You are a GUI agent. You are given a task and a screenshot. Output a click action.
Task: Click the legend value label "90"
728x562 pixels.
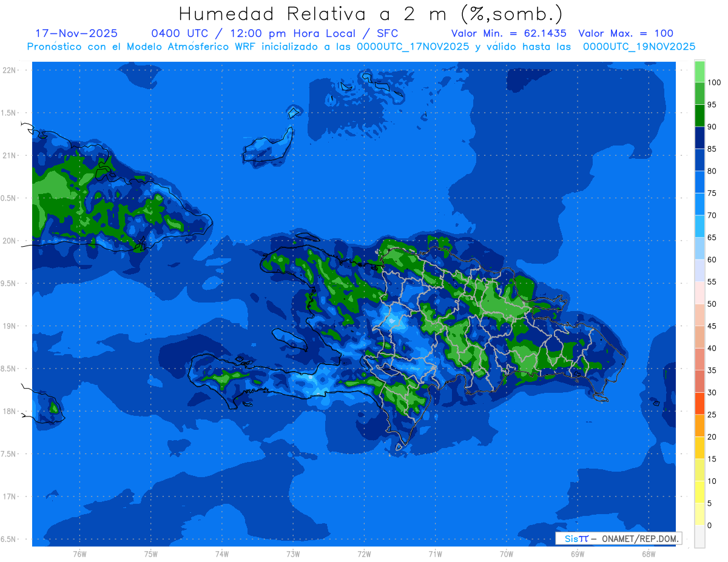coord(712,127)
